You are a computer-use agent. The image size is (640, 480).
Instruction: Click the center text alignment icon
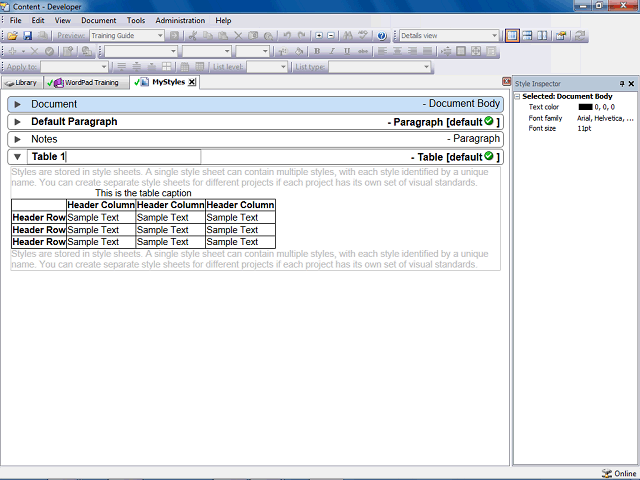(x=397, y=51)
